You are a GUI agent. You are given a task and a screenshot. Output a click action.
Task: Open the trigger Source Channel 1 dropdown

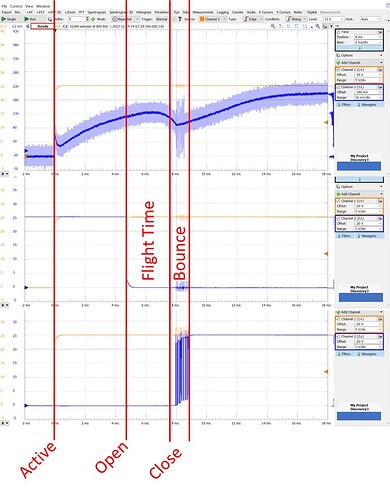213,19
